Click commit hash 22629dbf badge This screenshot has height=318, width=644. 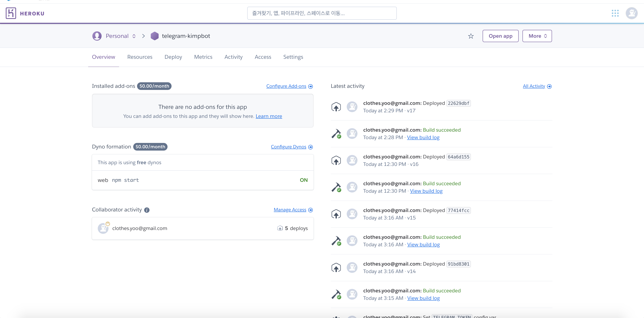(x=458, y=103)
